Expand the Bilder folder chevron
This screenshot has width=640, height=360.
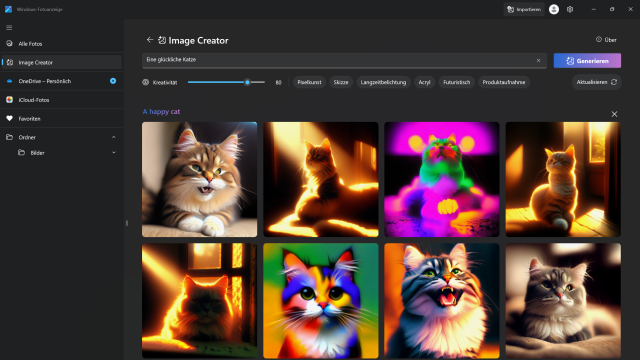[x=113, y=153]
